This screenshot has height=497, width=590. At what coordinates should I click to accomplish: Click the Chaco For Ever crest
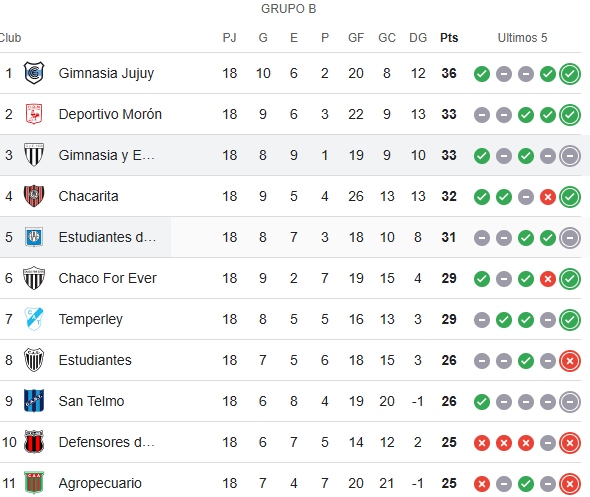[34, 278]
